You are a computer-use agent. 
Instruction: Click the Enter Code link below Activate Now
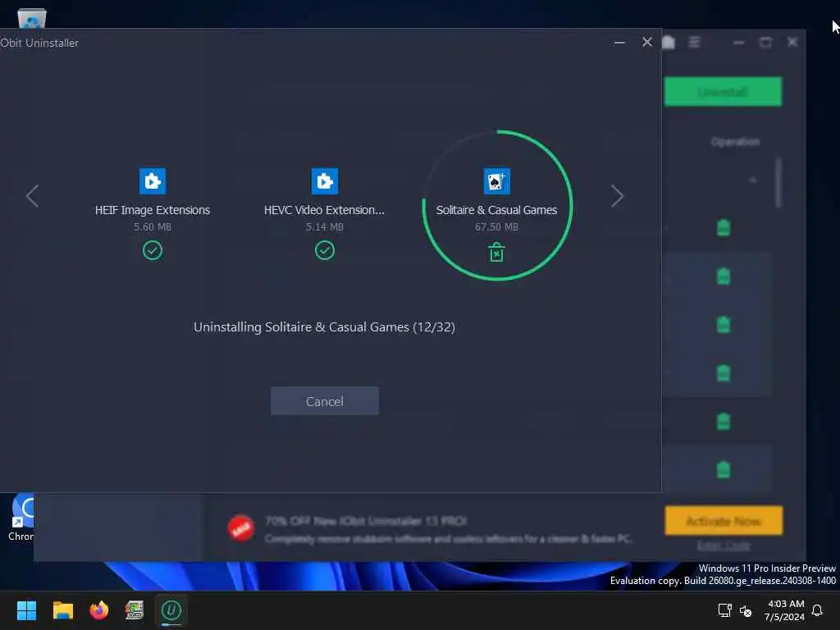724,546
